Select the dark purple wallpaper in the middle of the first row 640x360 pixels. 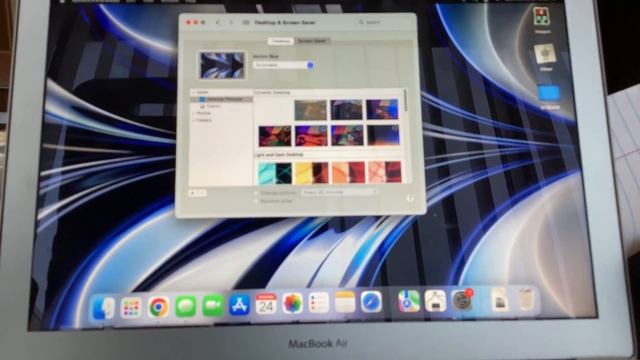click(346, 109)
